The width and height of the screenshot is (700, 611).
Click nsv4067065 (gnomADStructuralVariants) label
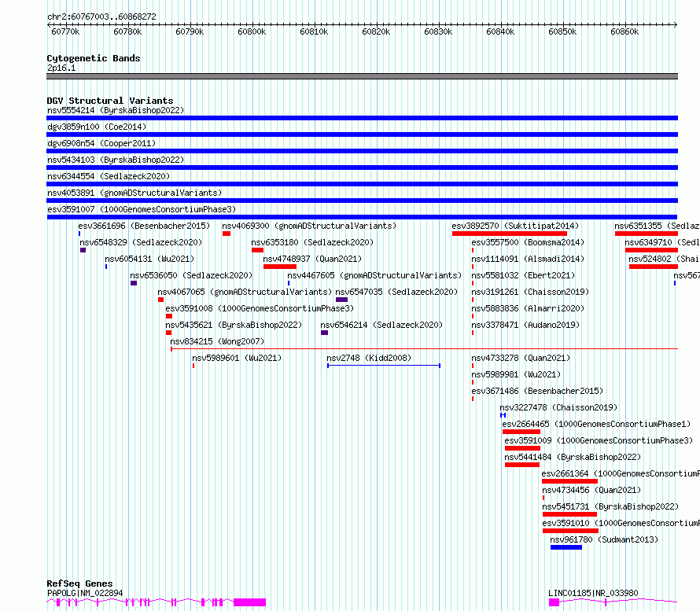(245, 292)
